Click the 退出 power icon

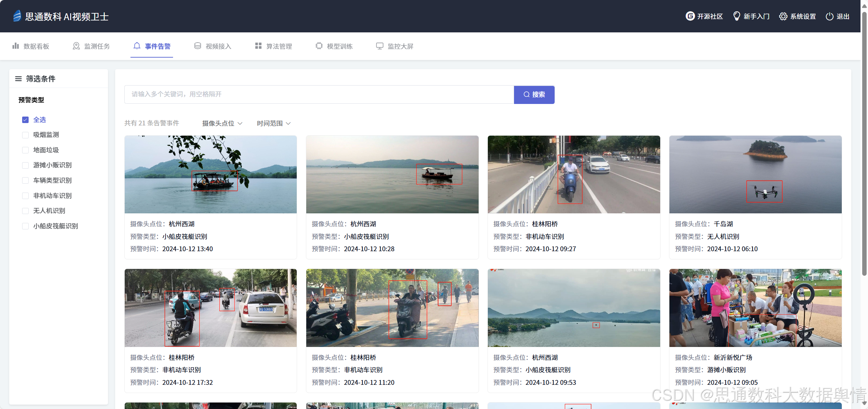(x=830, y=16)
